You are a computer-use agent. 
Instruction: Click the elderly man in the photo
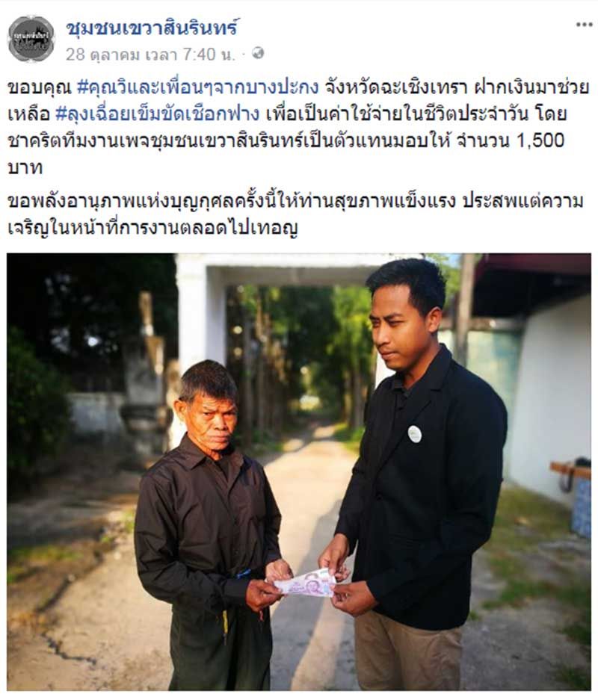[x=210, y=527]
